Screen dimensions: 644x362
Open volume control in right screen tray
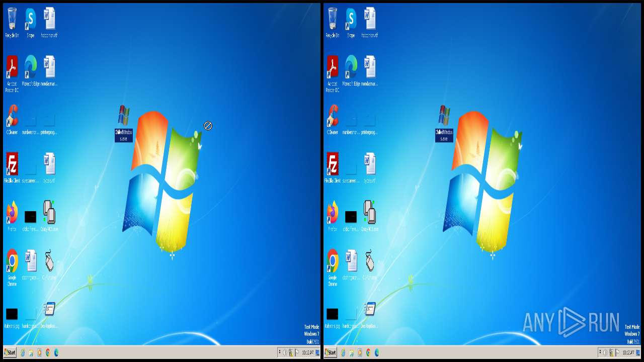605,352
